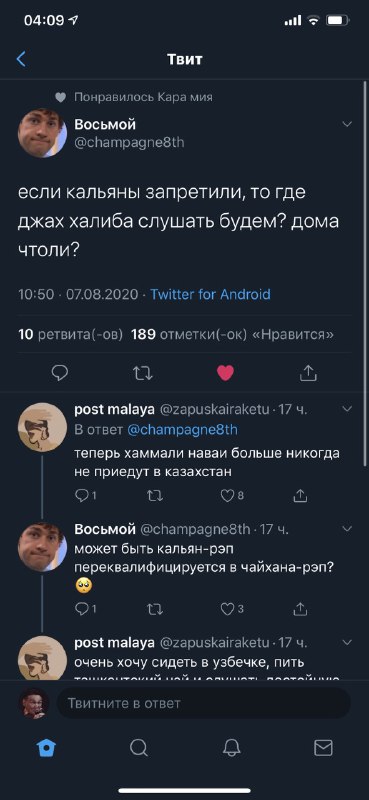Screen dimensions: 369x800
Task: Open @champagne8th mention link in reply
Action: [x=182, y=430]
